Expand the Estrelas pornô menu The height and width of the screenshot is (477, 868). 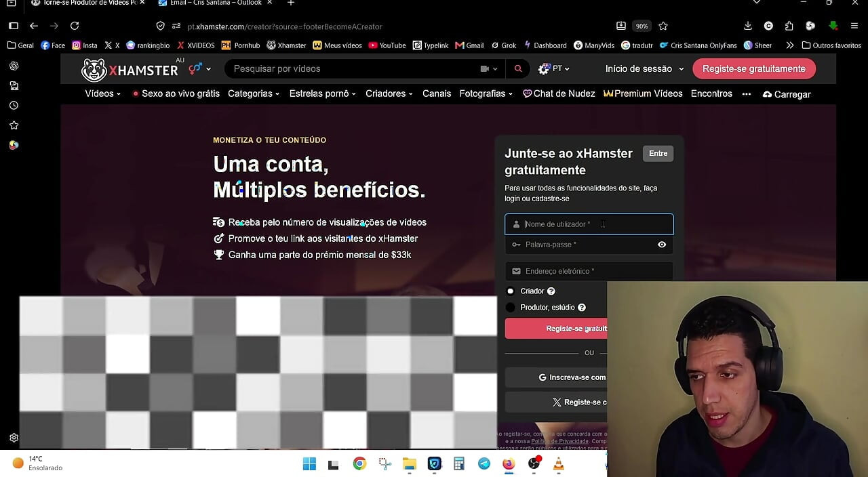click(322, 94)
